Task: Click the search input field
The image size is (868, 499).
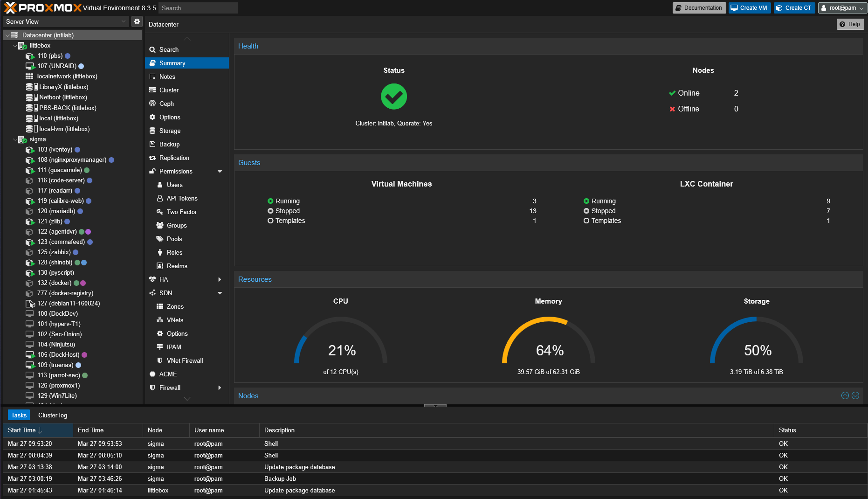Action: click(x=198, y=8)
